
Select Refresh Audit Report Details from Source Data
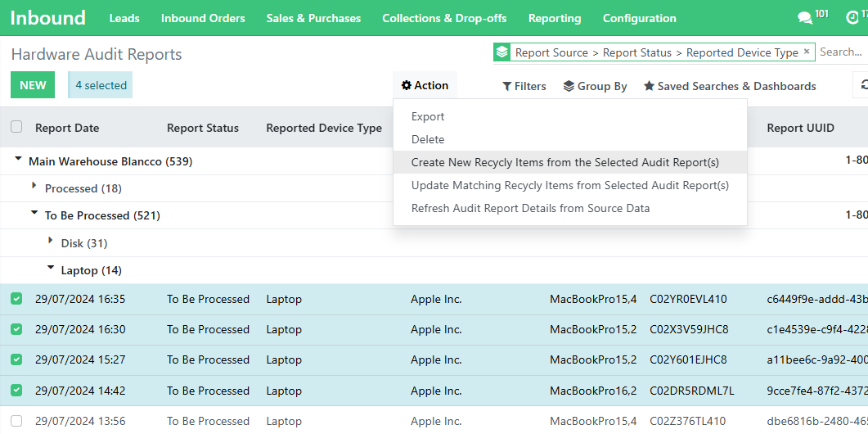click(x=570, y=209)
